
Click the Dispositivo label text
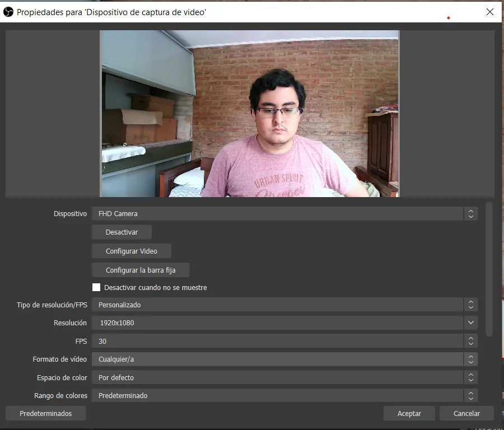(x=70, y=214)
